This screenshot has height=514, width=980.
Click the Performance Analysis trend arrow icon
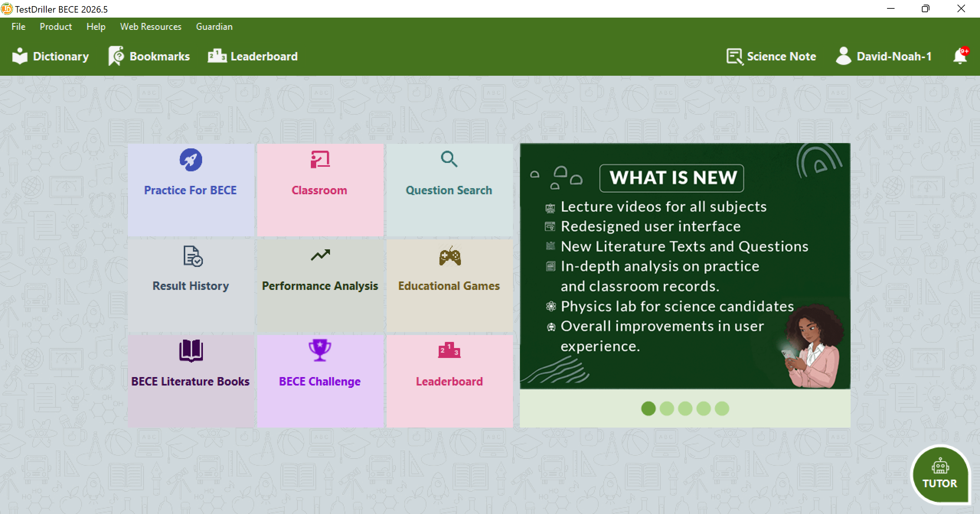(320, 255)
